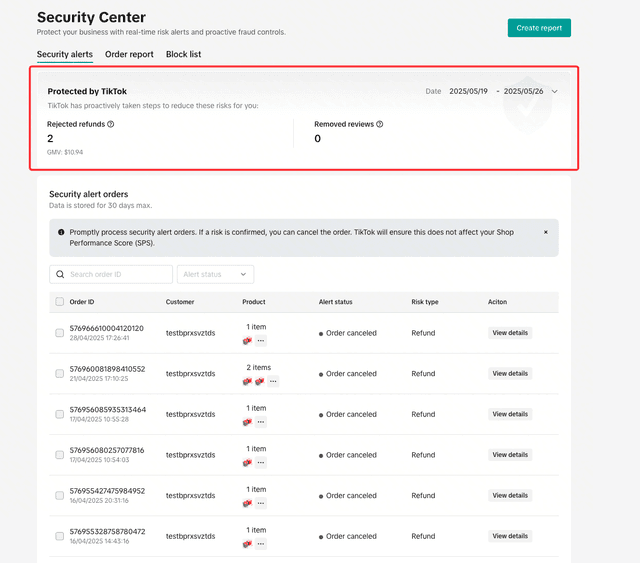The image size is (640, 563).
Task: View details for order 576956080257077816
Action: pos(510,455)
